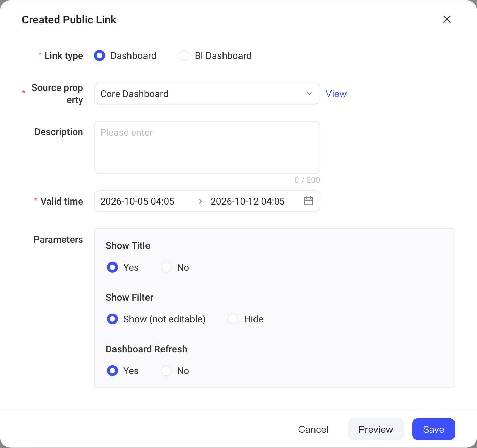Focus the Description text area
This screenshot has width=477, height=448.
[207, 147]
